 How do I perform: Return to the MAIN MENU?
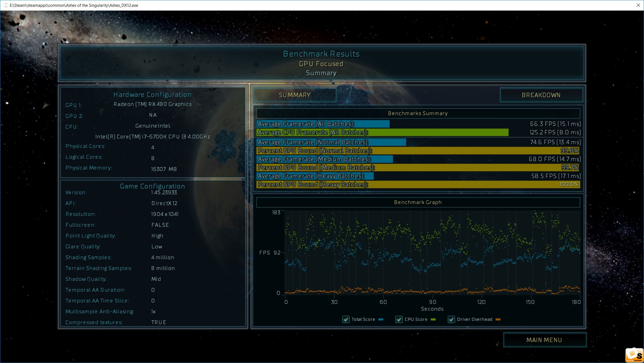pyautogui.click(x=544, y=340)
